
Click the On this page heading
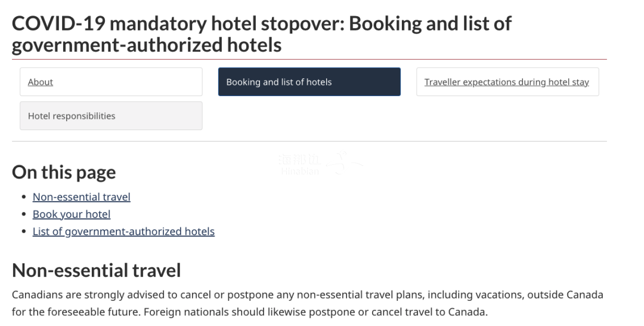(x=64, y=172)
